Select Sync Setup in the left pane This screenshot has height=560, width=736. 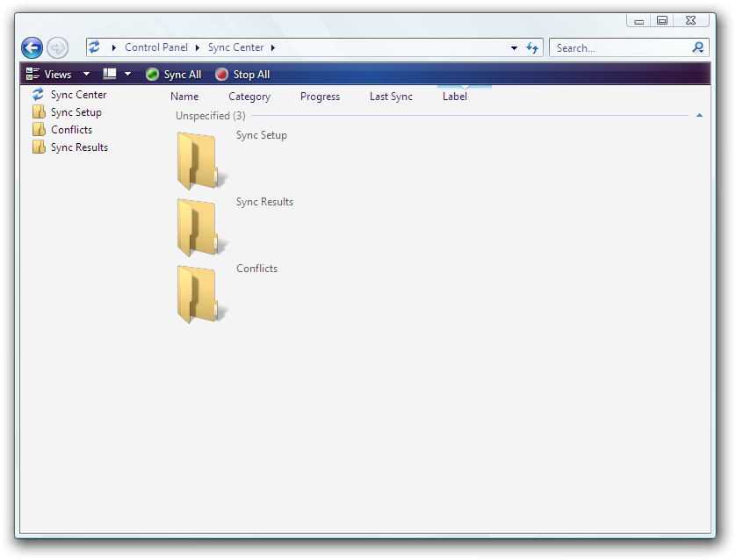pos(76,112)
